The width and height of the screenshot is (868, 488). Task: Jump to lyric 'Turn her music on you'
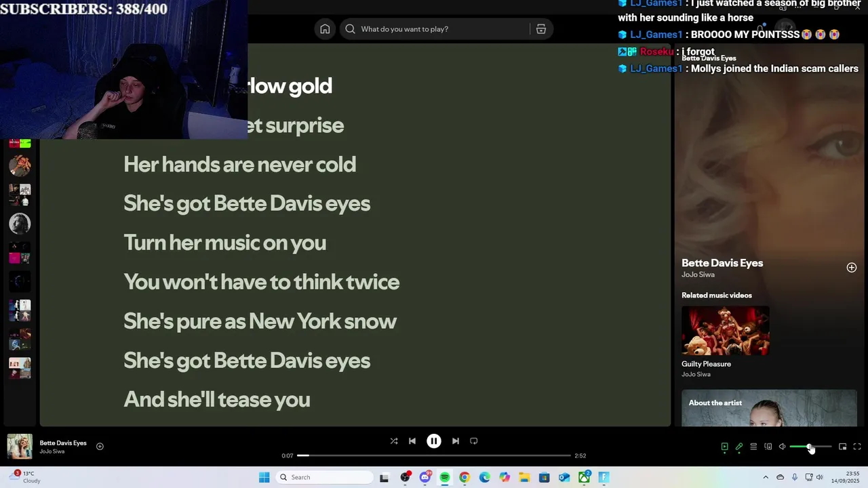(x=224, y=243)
